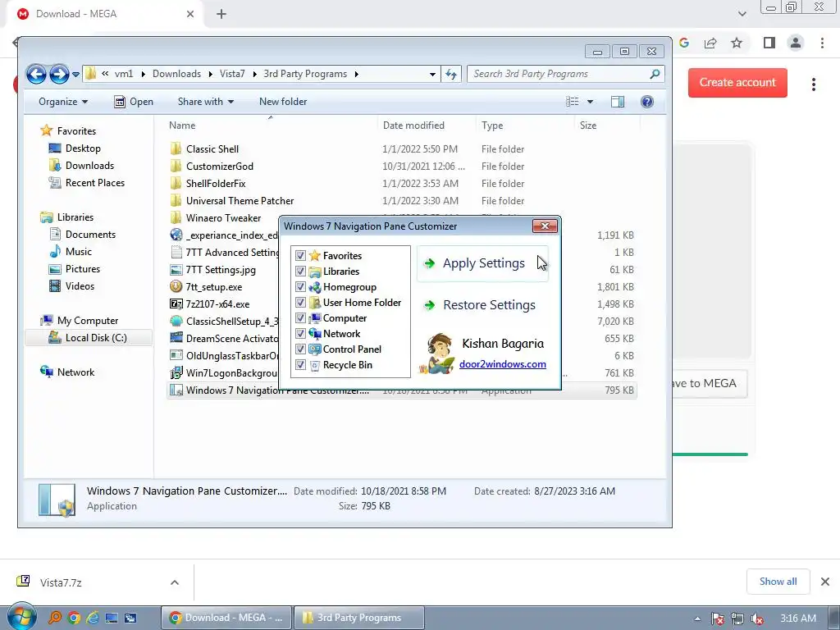Click the change view icon
This screenshot has height=630, width=840.
(x=572, y=102)
